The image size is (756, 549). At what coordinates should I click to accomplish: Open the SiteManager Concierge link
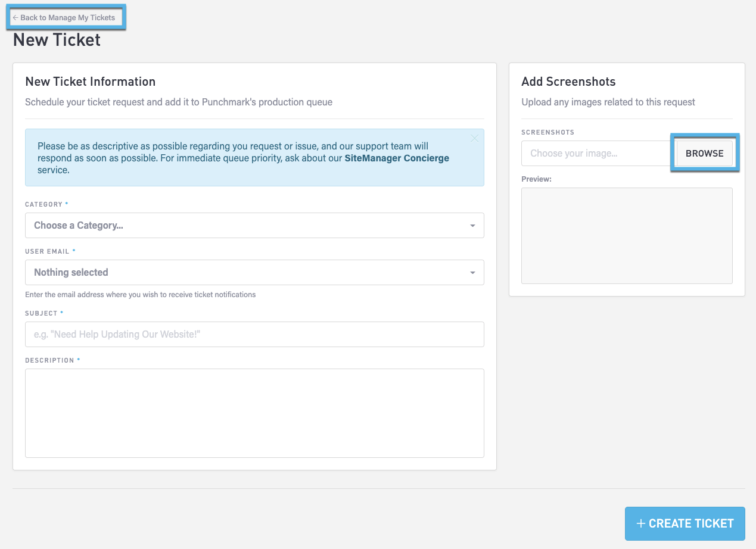click(397, 158)
